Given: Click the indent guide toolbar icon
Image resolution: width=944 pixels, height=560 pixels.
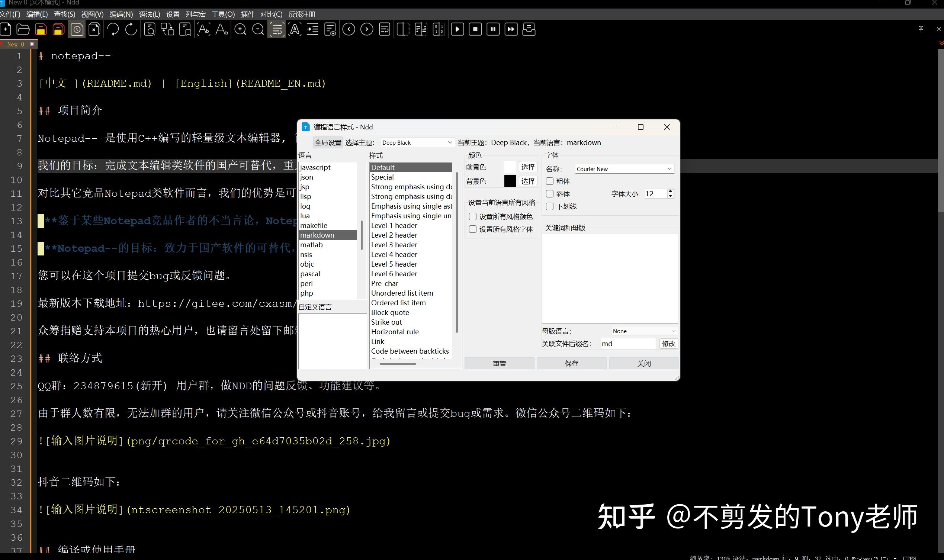Looking at the screenshot, I should (x=312, y=29).
